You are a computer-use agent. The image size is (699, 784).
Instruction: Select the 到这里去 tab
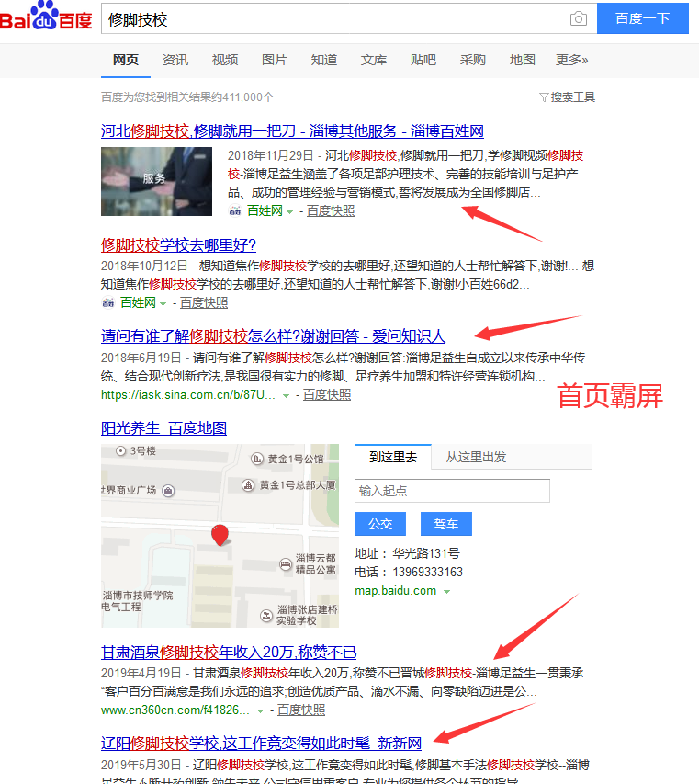[x=393, y=457]
